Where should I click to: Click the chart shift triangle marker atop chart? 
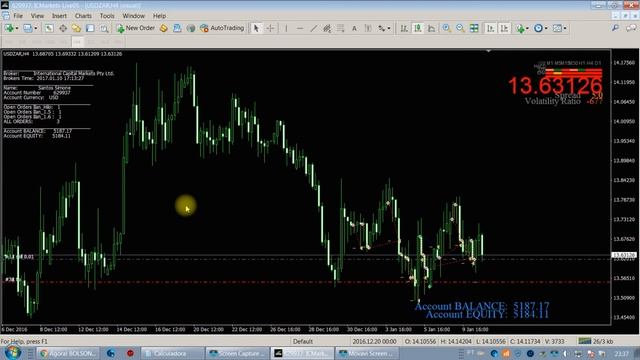489,51
